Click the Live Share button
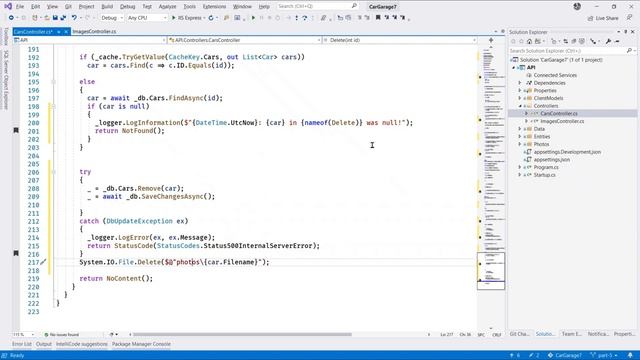640x360 pixels. pos(603,18)
